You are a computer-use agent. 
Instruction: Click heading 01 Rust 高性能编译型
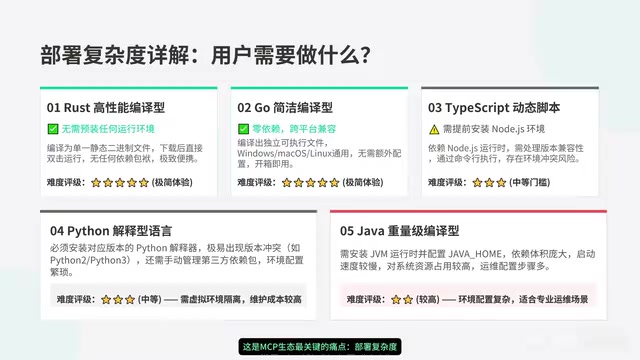pos(106,107)
